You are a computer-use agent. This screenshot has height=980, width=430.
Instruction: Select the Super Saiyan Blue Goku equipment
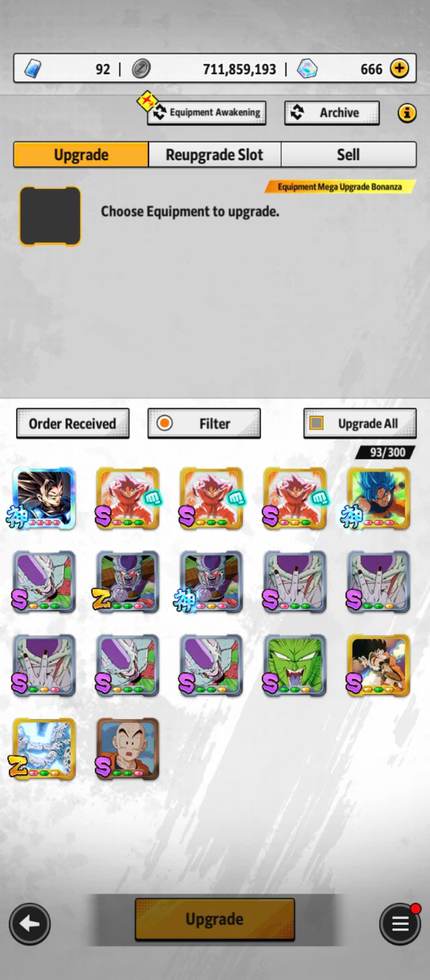[379, 498]
